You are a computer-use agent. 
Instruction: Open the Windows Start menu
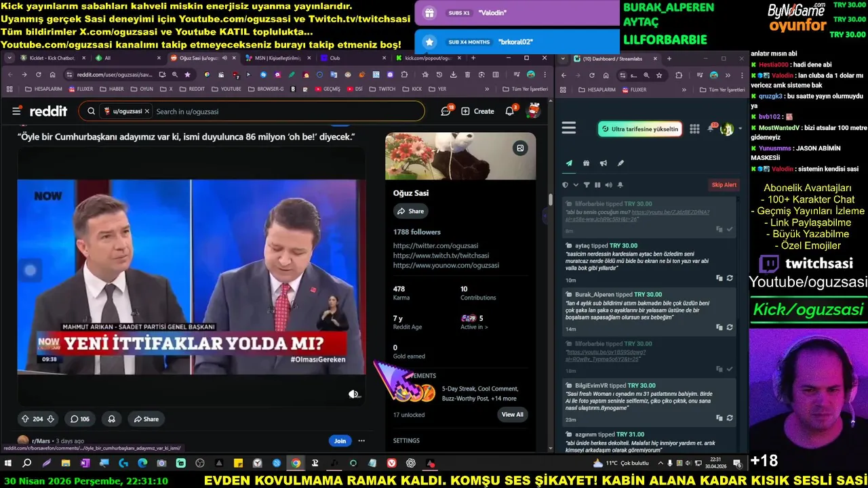[8, 464]
